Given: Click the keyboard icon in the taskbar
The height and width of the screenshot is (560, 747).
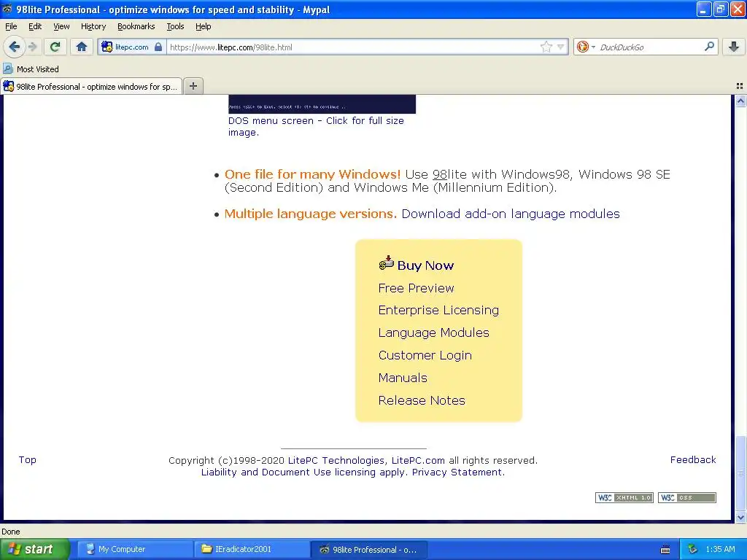Looking at the screenshot, I should [665, 550].
